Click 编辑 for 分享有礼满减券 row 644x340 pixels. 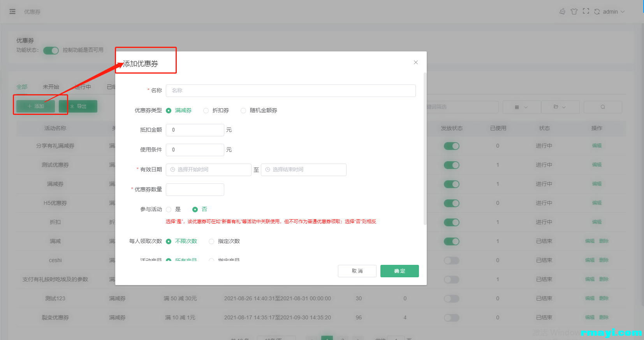click(597, 146)
